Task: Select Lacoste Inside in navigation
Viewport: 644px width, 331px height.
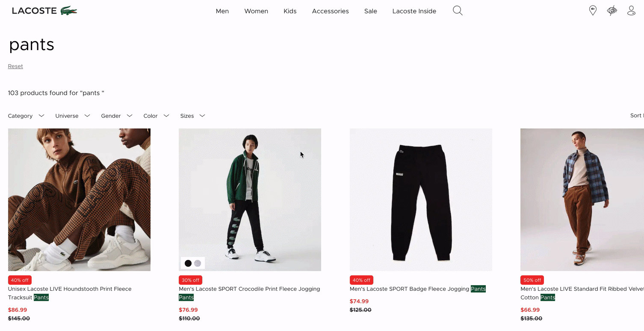Action: point(414,11)
